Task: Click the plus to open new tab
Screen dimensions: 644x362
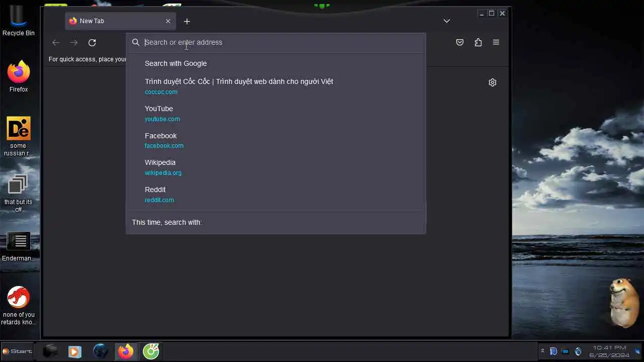Action: pyautogui.click(x=187, y=21)
